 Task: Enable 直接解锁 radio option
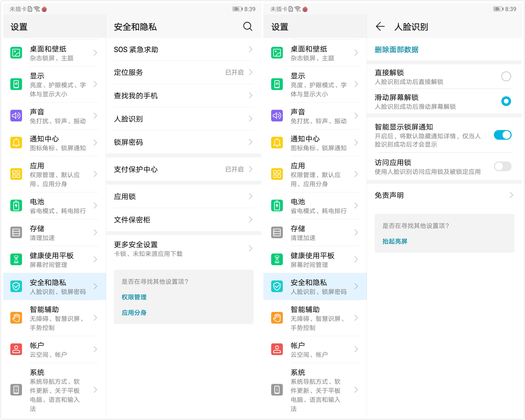tap(506, 76)
